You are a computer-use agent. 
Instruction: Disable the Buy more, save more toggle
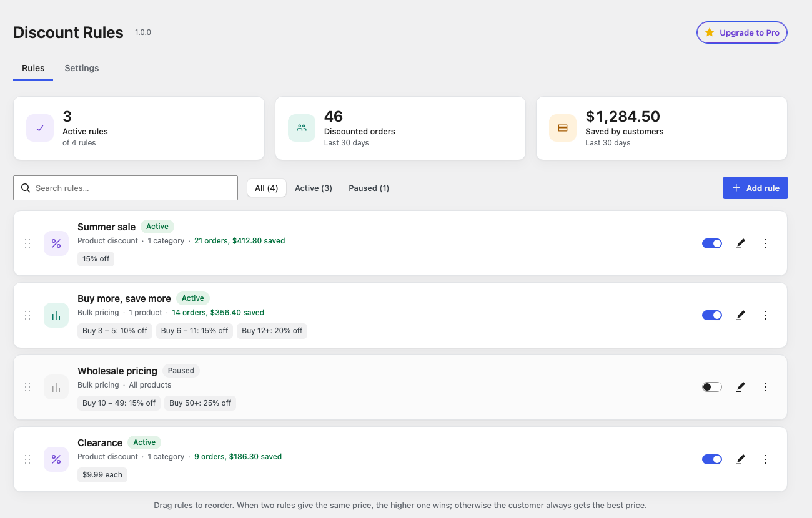click(712, 315)
